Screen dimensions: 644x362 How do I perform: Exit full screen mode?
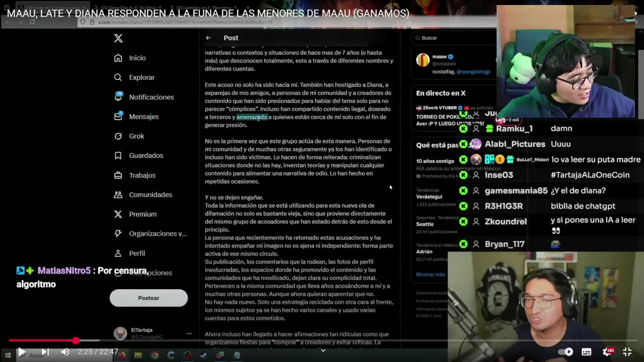coord(627,352)
